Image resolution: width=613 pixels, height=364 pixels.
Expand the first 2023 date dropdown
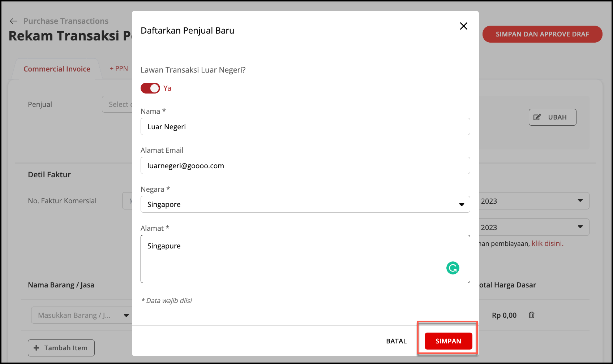pyautogui.click(x=534, y=201)
